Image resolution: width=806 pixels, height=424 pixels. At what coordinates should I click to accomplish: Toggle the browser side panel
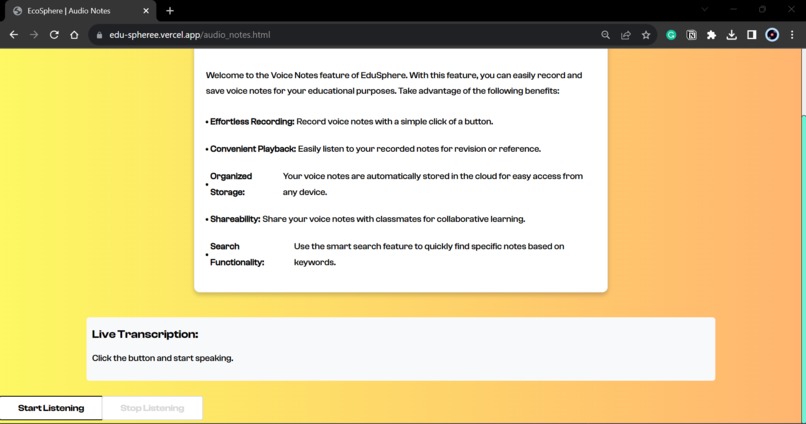point(752,35)
